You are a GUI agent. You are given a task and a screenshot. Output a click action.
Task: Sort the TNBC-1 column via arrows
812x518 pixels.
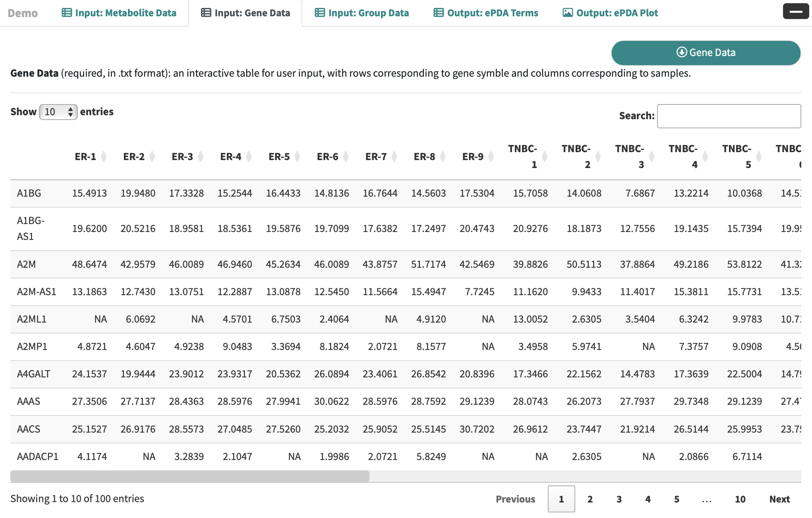point(545,157)
